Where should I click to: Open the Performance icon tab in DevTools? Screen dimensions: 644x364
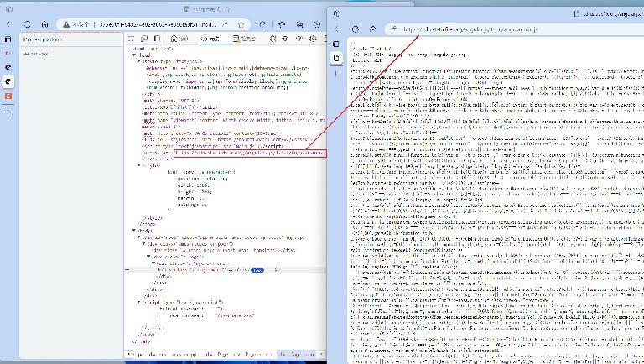[299, 39]
